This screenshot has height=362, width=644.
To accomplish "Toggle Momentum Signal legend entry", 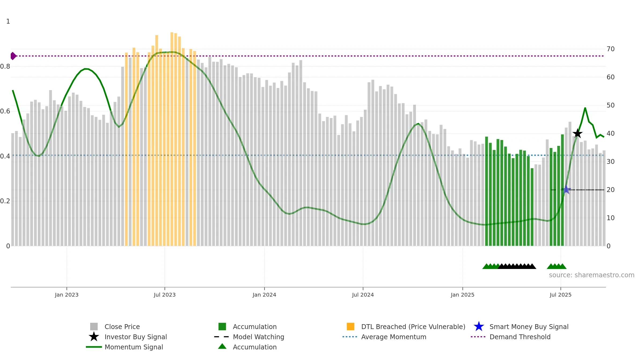I will tap(125, 347).
